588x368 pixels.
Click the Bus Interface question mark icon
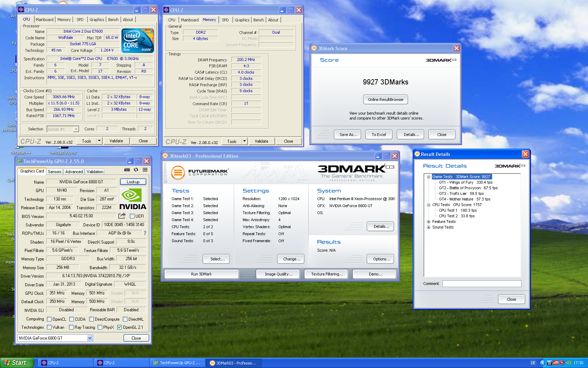[145, 233]
